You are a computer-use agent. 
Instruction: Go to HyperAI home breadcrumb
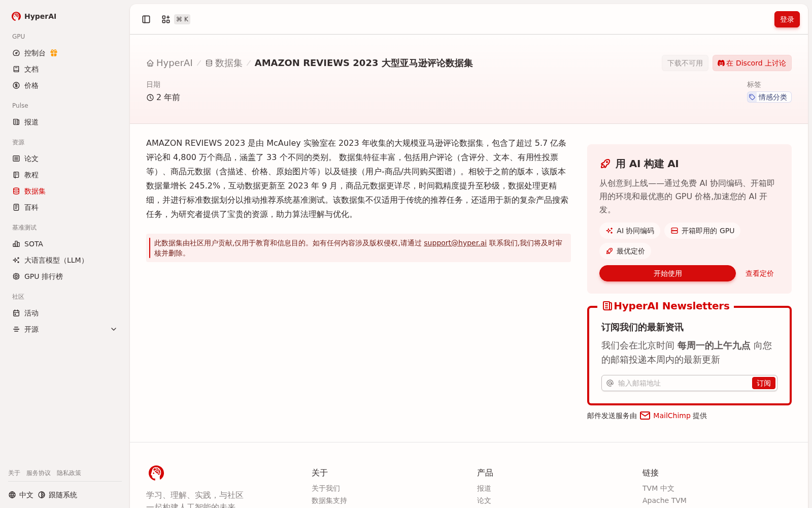[170, 63]
